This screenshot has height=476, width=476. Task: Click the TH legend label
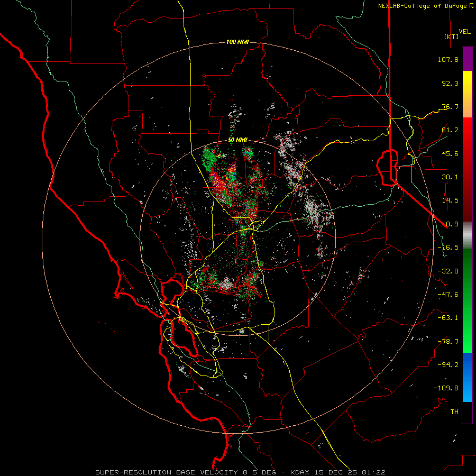coord(454,412)
